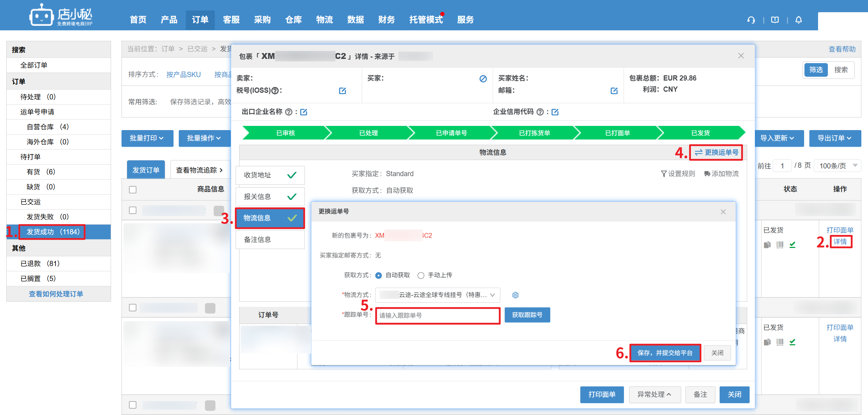Edit the buyer email icon
This screenshot has width=868, height=415.
tap(614, 91)
